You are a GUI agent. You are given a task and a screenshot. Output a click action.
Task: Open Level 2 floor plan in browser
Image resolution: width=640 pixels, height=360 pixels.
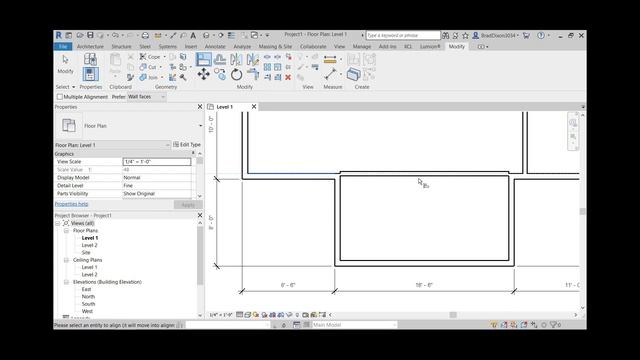[89, 245]
